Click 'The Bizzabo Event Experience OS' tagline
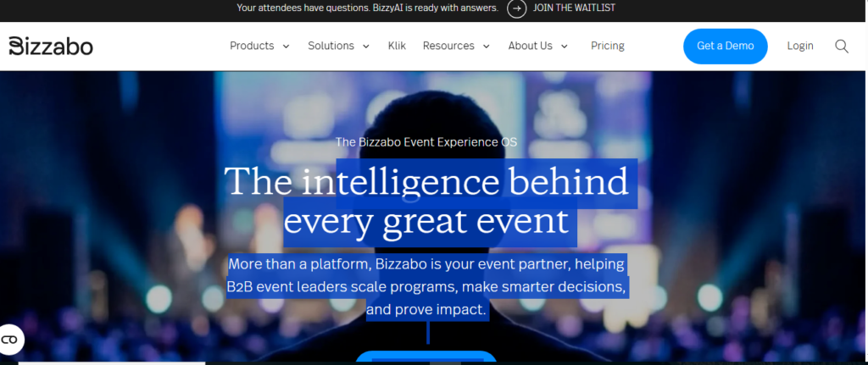 coord(426,142)
